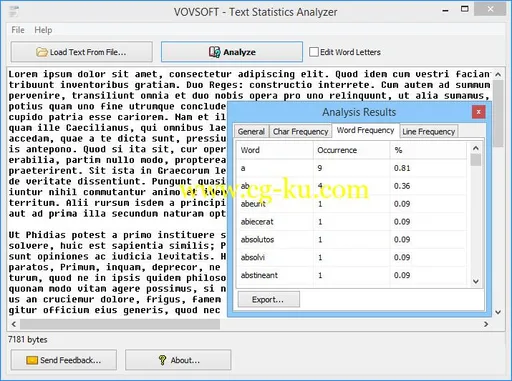
Task: Select the word row 'absolvi'
Action: [352, 257]
